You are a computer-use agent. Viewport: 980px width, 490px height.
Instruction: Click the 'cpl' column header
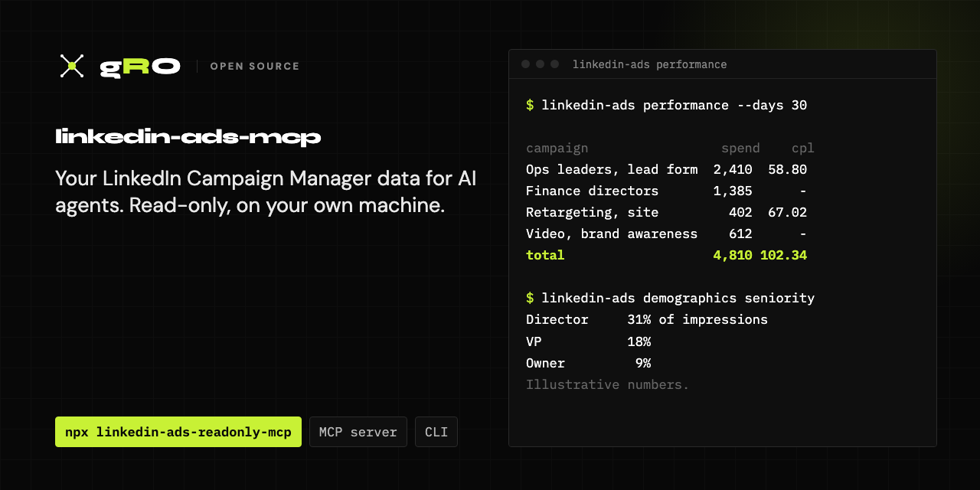pyautogui.click(x=803, y=148)
